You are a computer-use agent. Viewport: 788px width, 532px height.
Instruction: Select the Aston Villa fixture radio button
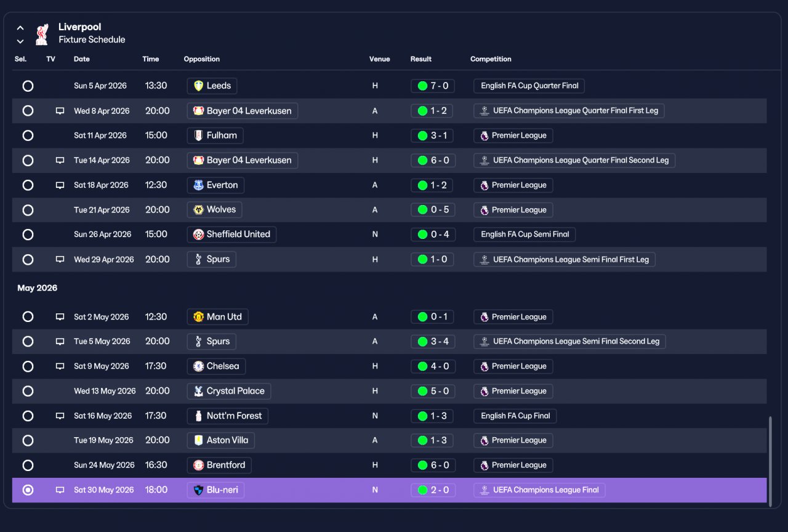tap(28, 440)
